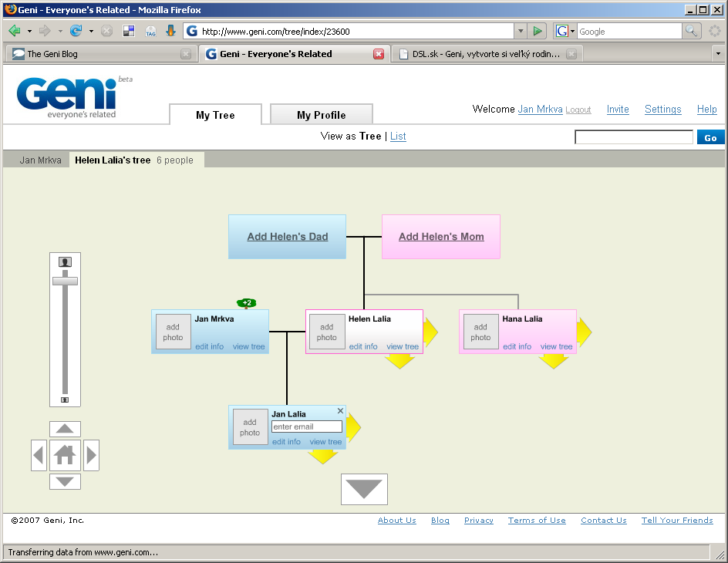Viewport: 728px width, 563px height.
Task: Reload page with the refresh icon
Action: pyautogui.click(x=76, y=31)
